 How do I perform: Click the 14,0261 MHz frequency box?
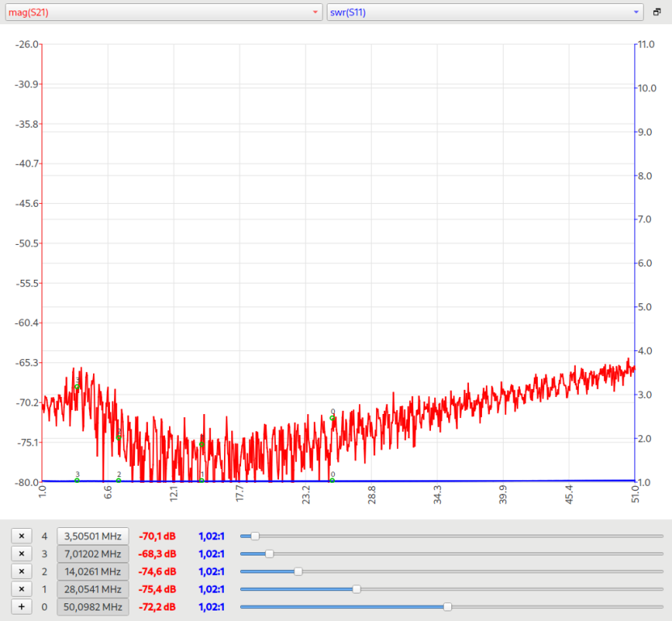92,572
